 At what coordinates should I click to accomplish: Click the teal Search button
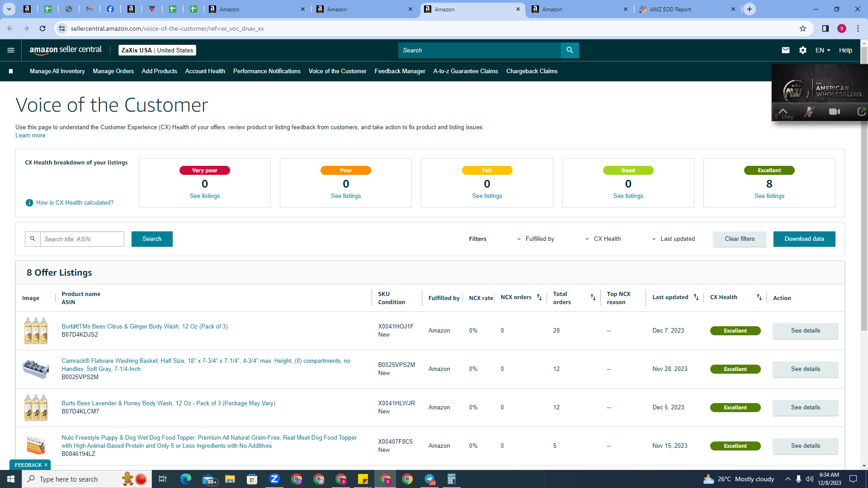click(152, 239)
